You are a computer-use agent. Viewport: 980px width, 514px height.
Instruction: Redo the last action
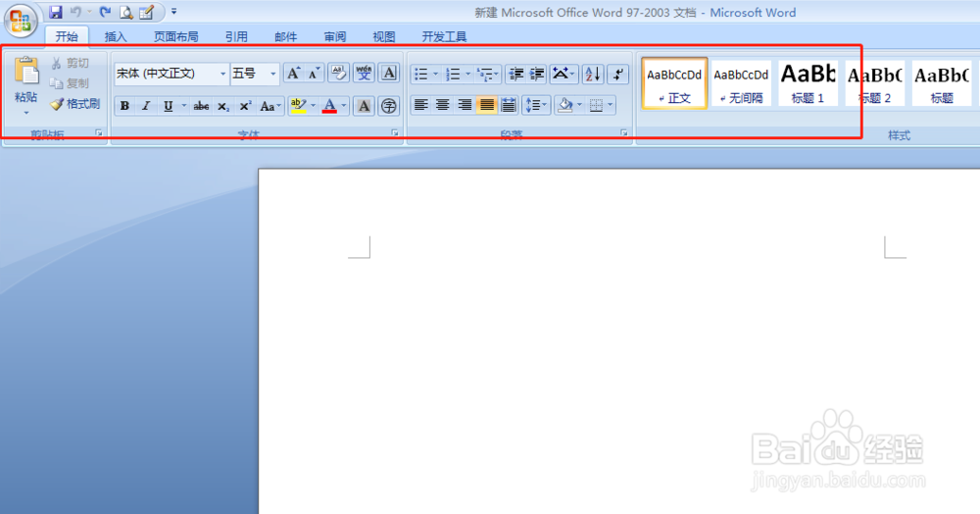[x=105, y=12]
